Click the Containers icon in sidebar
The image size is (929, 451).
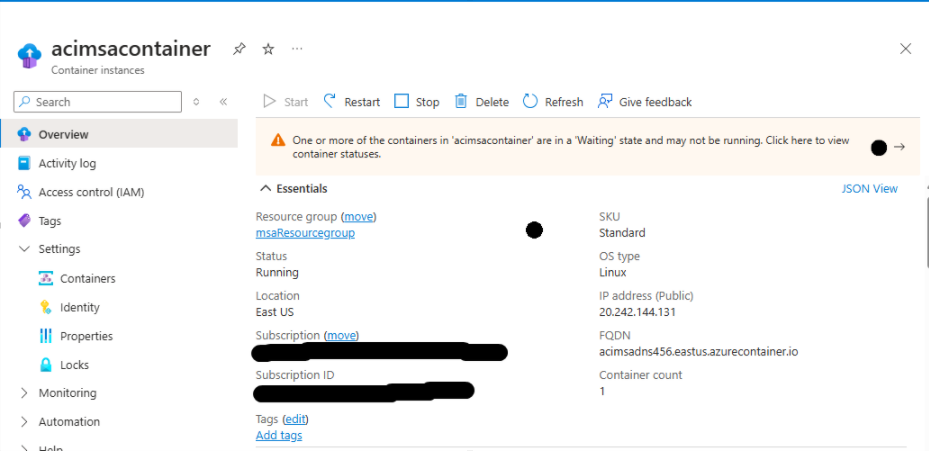[46, 279]
